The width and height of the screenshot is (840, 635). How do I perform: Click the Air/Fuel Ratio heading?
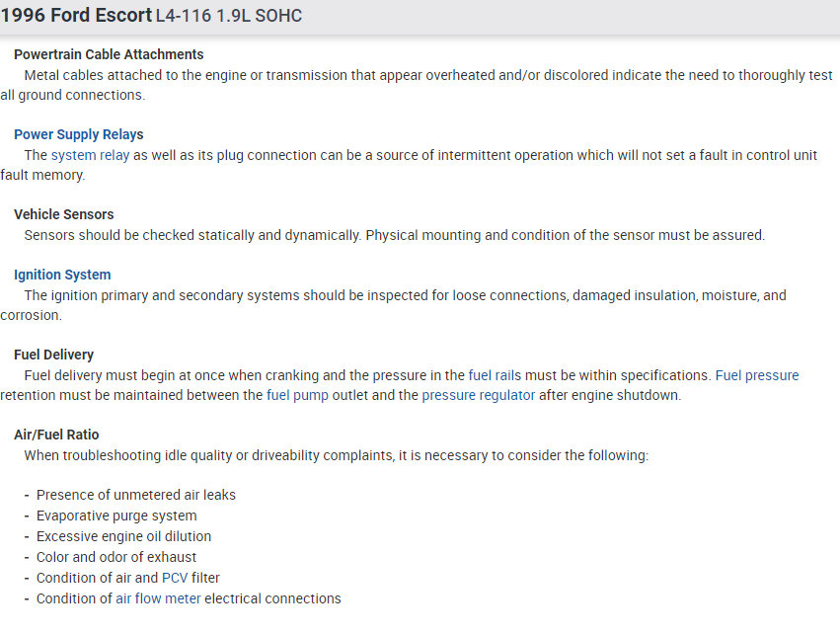[56, 435]
